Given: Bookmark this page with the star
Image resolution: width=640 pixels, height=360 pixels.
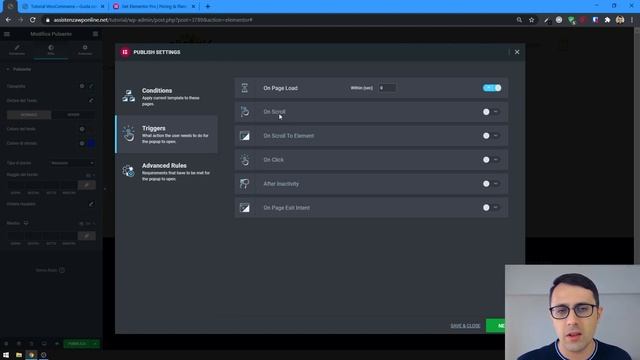Looking at the screenshot, I should click(x=531, y=20).
